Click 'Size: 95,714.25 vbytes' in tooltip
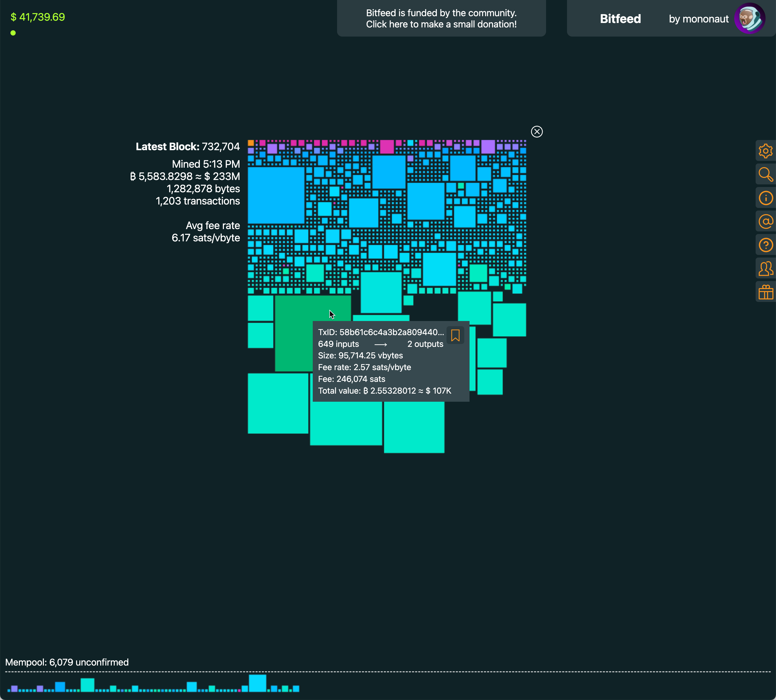This screenshot has width=776, height=700. click(x=361, y=356)
